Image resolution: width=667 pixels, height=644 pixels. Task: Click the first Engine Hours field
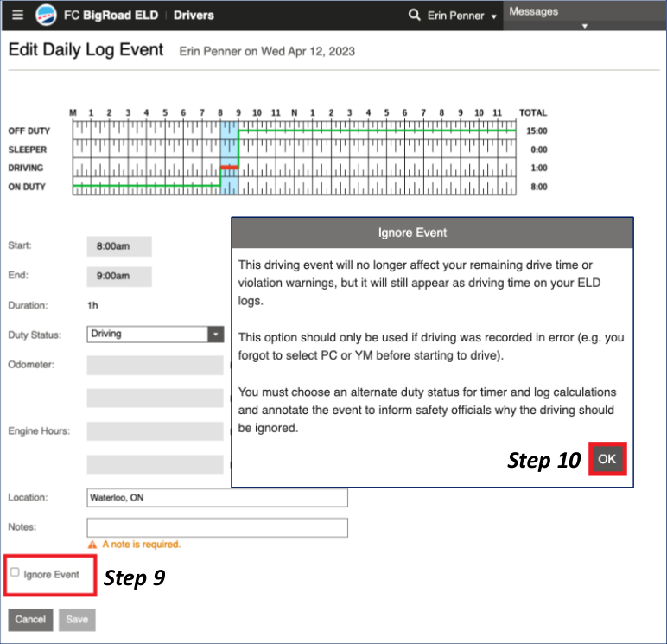[155, 431]
